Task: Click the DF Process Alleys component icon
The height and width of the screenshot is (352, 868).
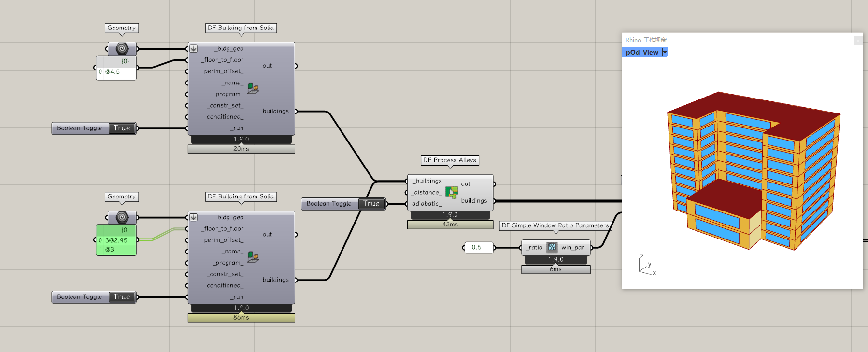Action: coord(452,193)
